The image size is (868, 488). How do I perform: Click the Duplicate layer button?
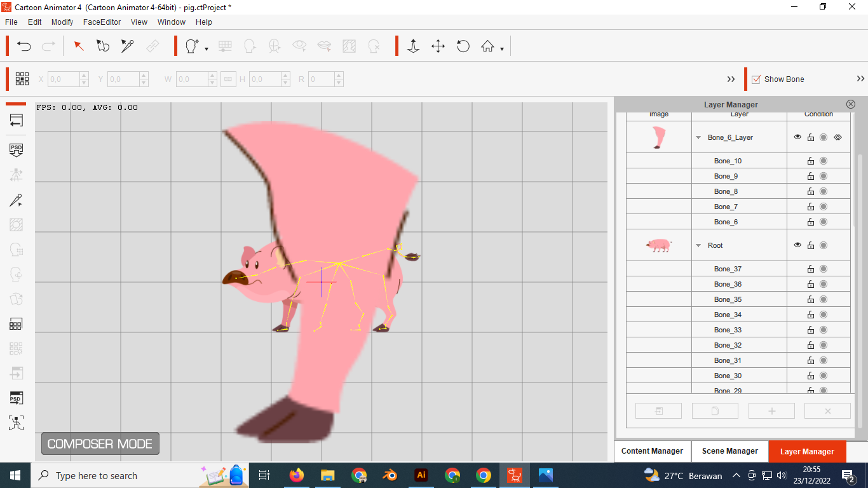click(x=715, y=411)
